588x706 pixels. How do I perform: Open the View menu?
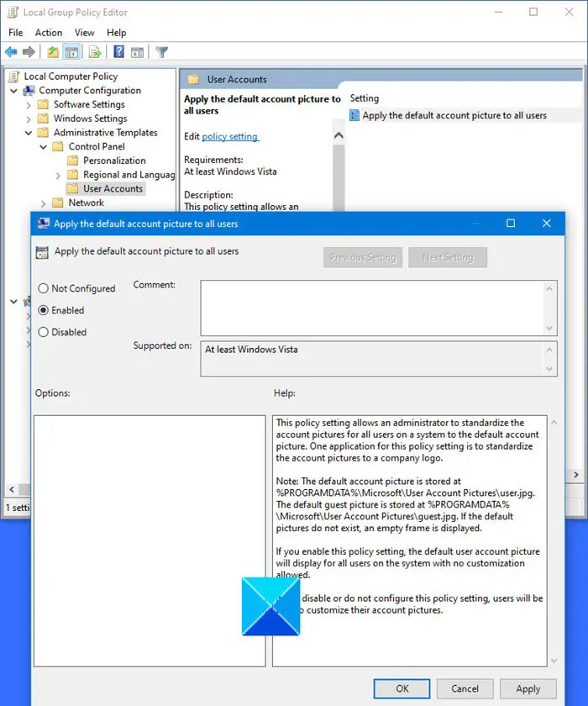[85, 33]
